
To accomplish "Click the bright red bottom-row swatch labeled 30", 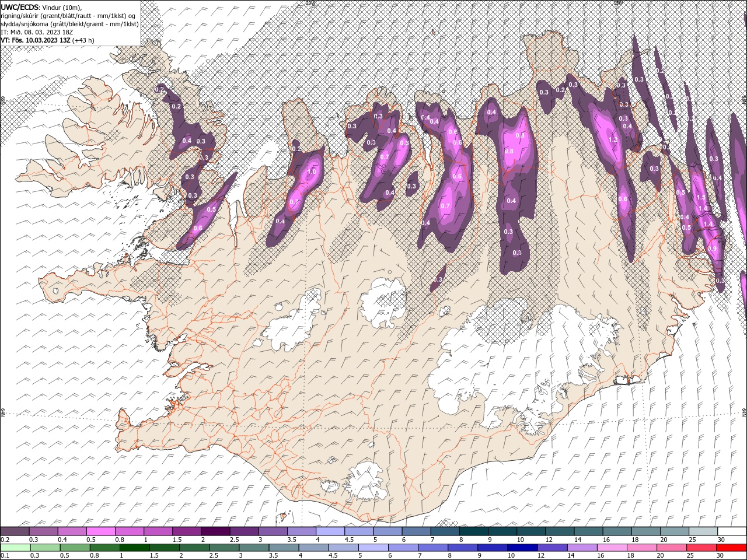I will [x=731, y=548].
